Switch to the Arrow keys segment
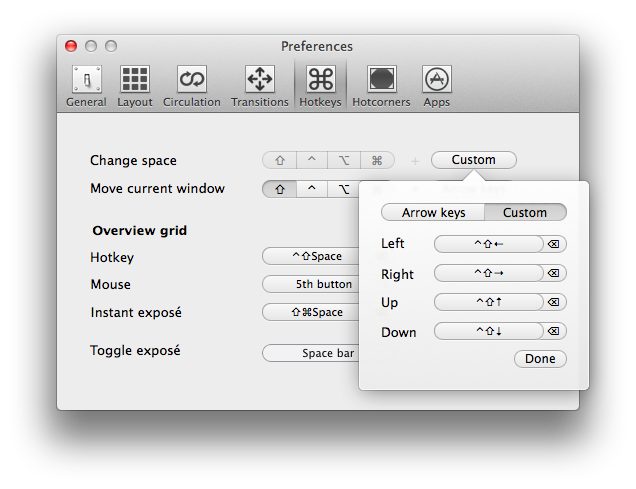The width and height of the screenshot is (636, 489). (433, 212)
